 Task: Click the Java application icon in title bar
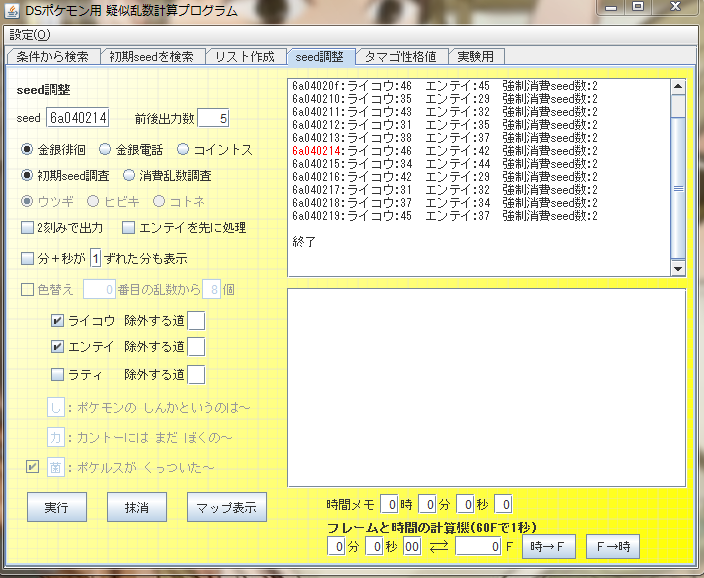pos(12,10)
